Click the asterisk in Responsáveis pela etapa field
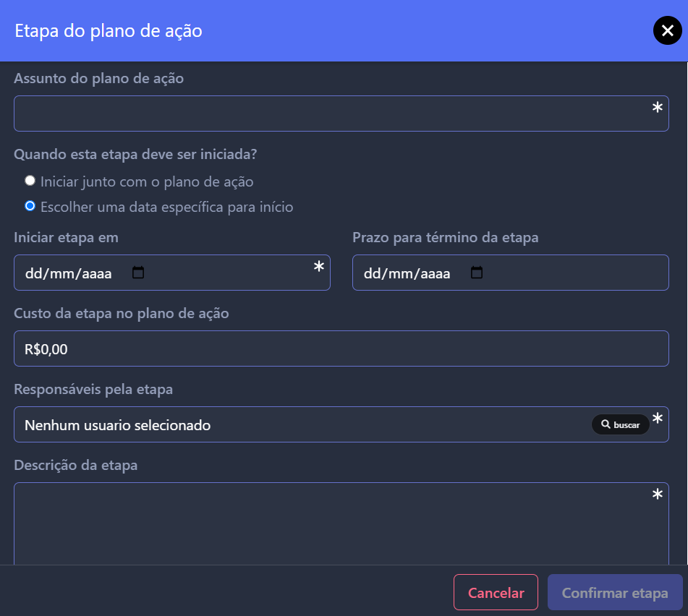The height and width of the screenshot is (616, 688). [657, 419]
